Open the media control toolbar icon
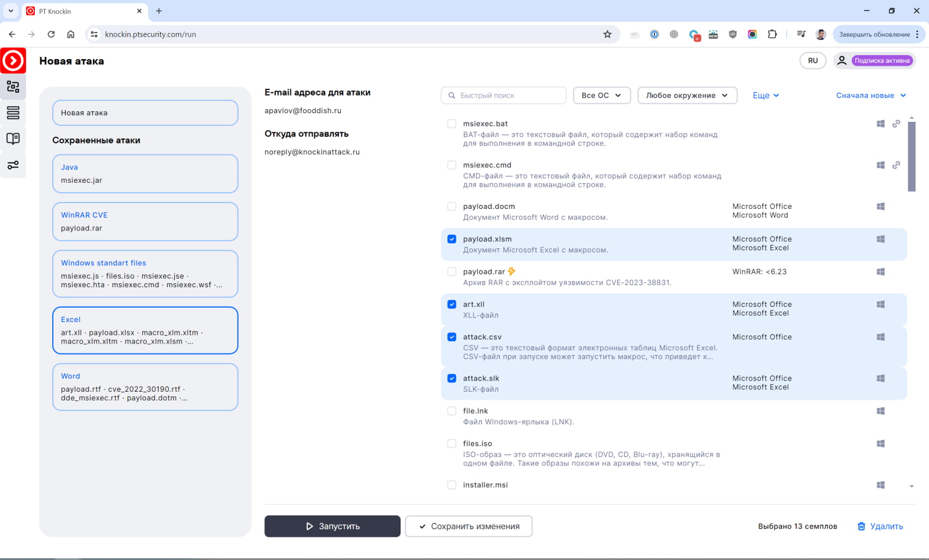 (801, 34)
